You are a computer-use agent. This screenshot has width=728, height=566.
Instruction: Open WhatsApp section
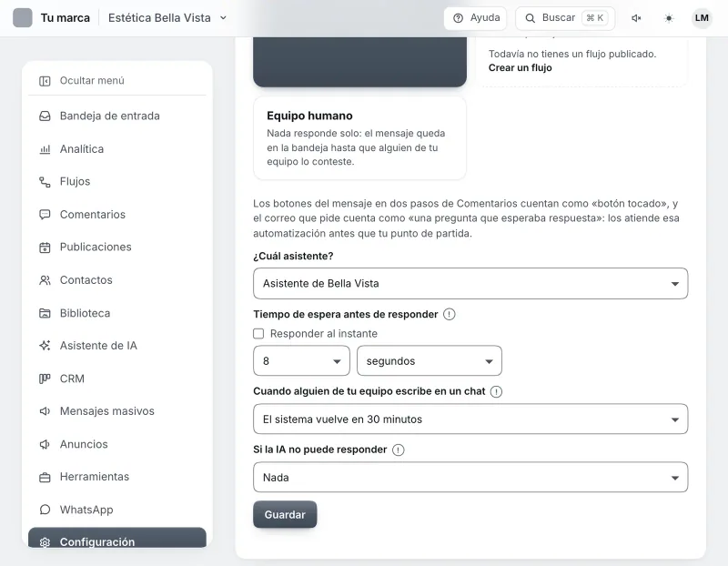tap(117, 510)
